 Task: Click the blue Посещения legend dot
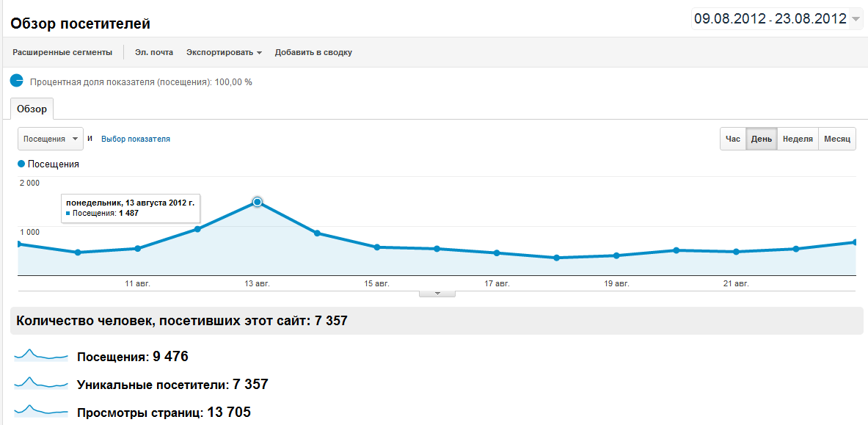pos(21,164)
